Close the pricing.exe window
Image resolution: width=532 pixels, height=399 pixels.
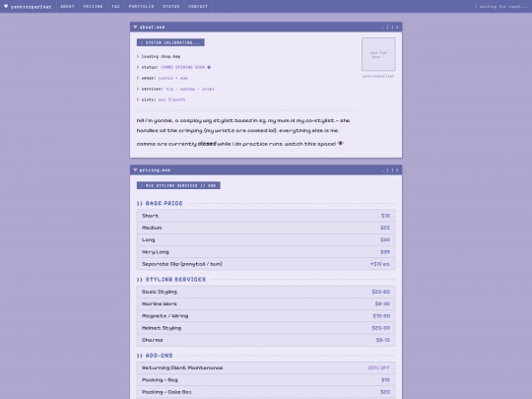click(x=397, y=170)
